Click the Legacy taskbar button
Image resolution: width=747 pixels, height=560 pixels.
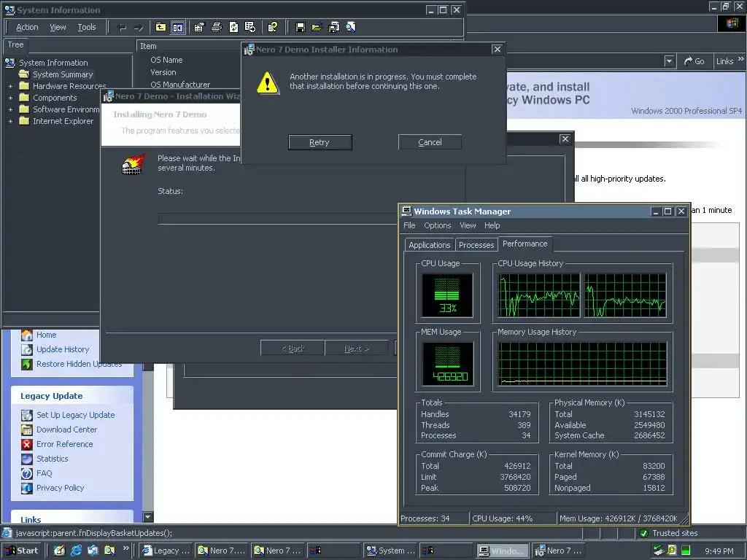[x=166, y=551]
